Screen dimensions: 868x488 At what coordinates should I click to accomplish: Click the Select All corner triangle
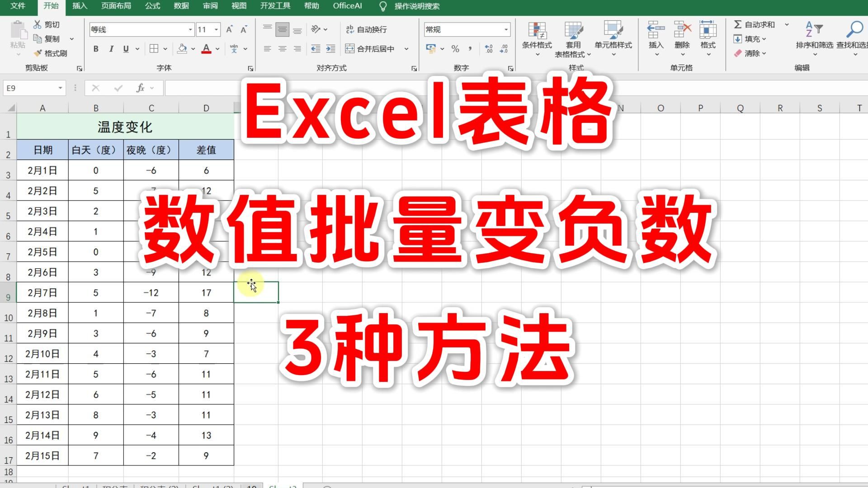[x=10, y=108]
